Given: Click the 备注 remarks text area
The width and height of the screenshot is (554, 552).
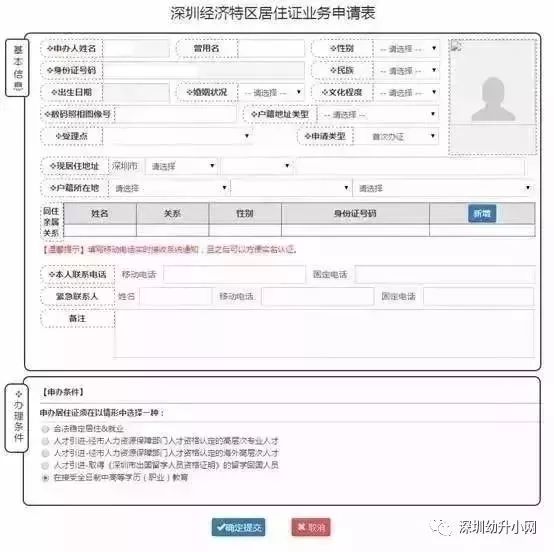Looking at the screenshot, I should 325,334.
